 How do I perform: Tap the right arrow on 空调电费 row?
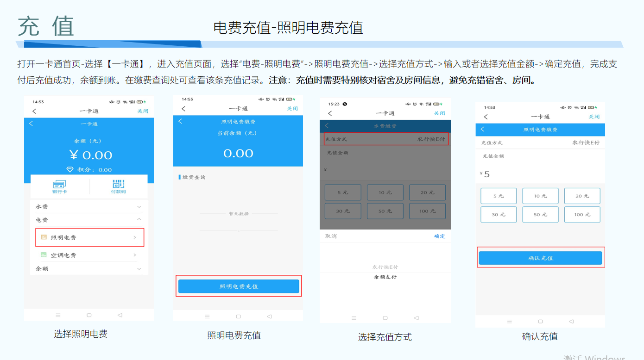(x=135, y=255)
